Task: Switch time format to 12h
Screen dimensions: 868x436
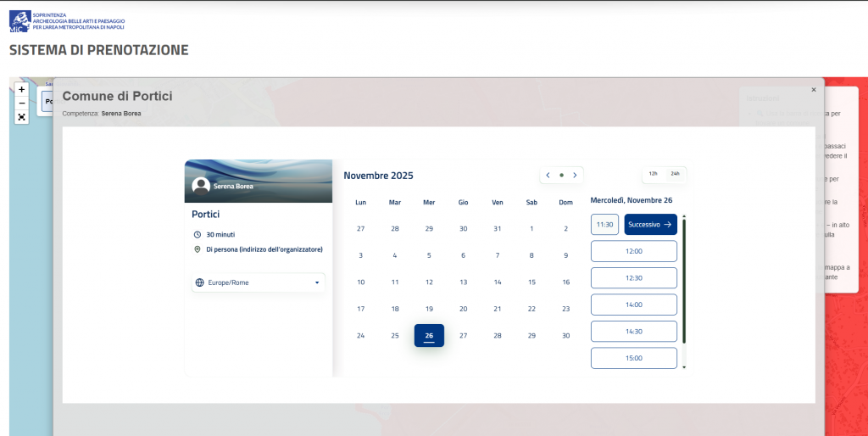Action: pyautogui.click(x=653, y=173)
